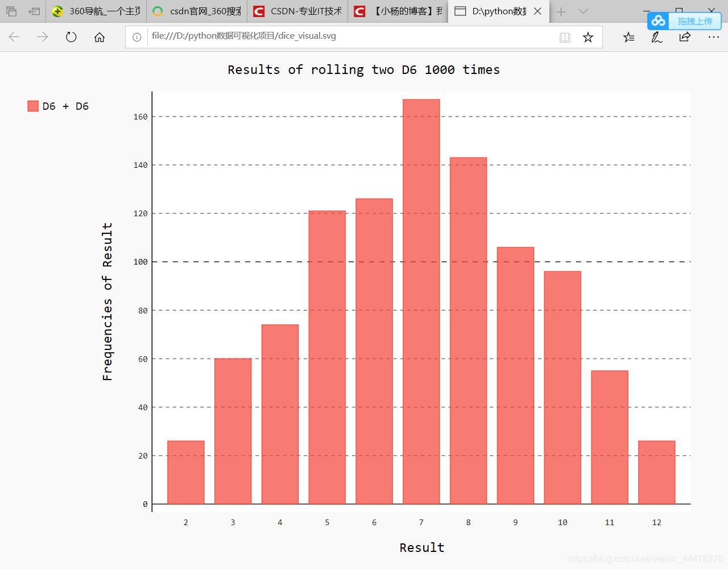Expand tab previews chevron
This screenshot has width=728, height=569.
[583, 11]
